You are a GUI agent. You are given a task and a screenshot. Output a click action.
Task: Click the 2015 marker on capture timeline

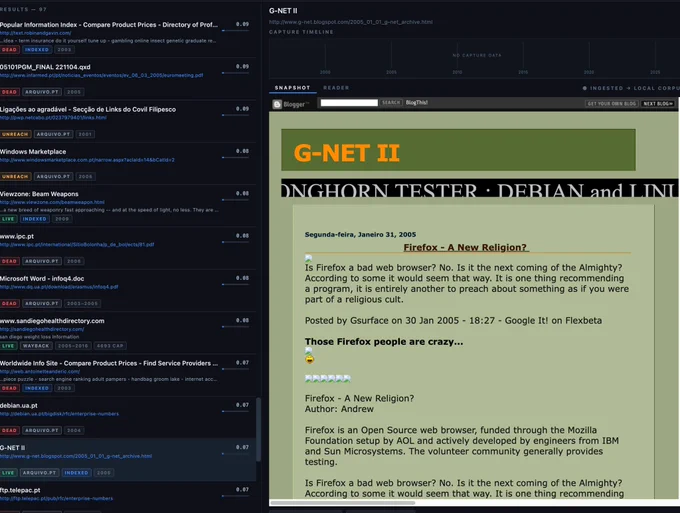(523, 72)
